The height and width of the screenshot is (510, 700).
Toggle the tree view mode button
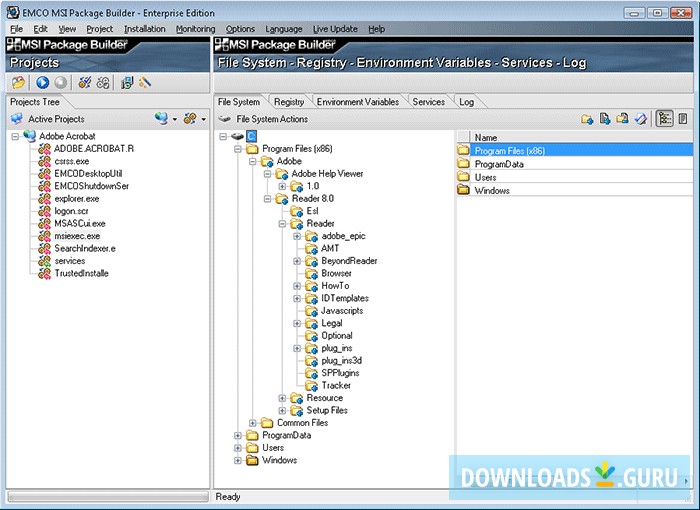665,119
